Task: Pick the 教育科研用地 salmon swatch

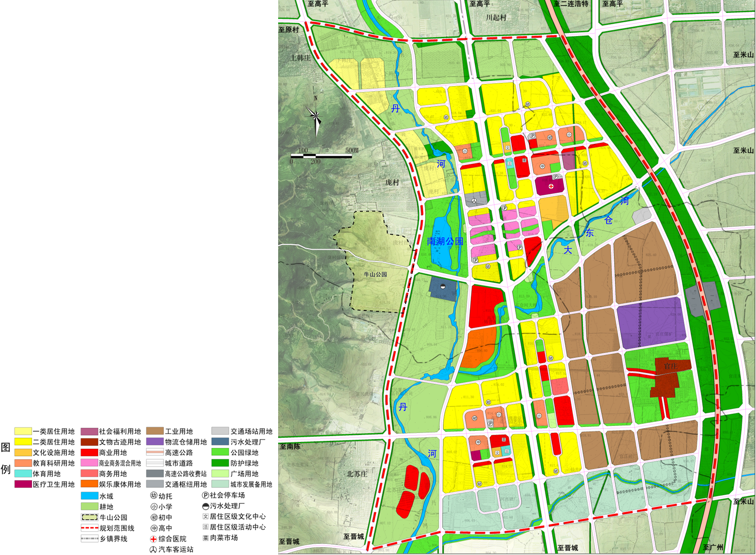Action: click(x=23, y=463)
